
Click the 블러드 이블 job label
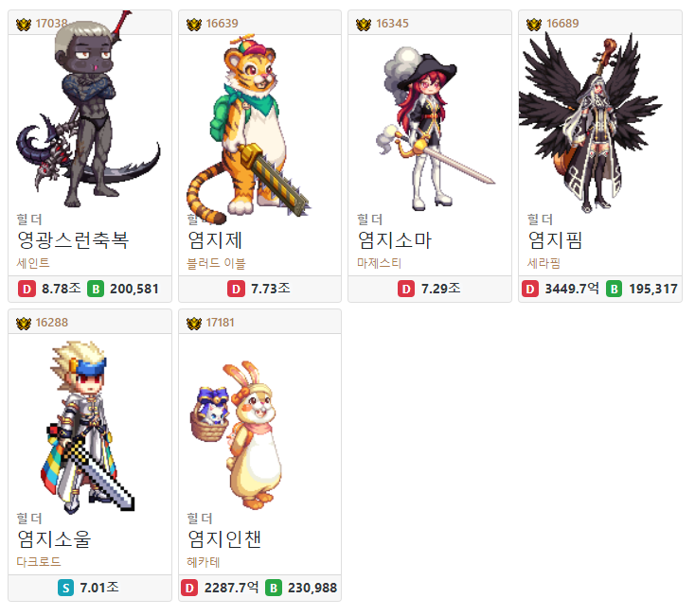click(216, 263)
